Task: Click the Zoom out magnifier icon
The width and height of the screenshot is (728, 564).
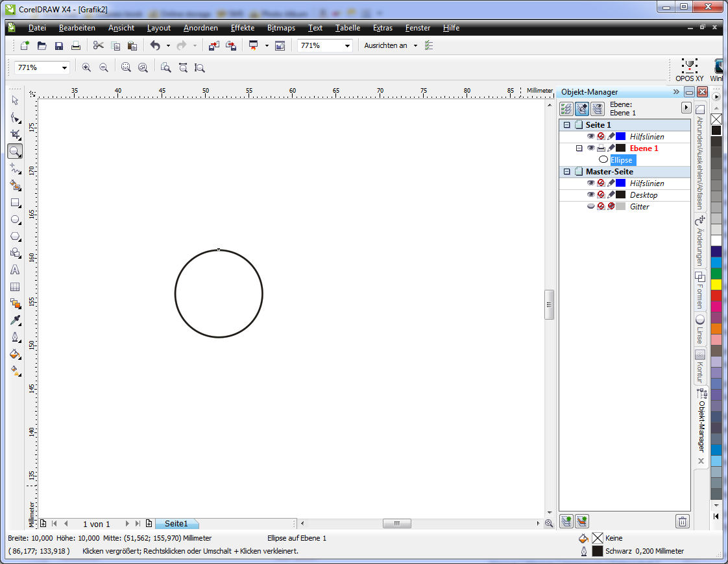Action: (x=103, y=67)
